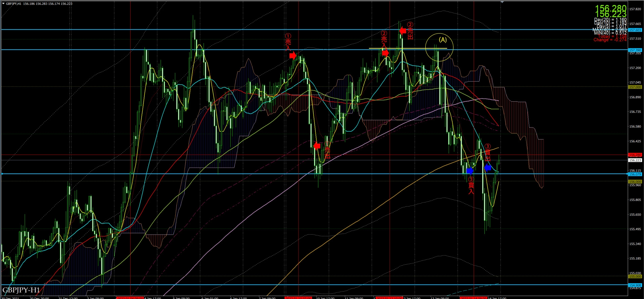This screenshot has width=644, height=299.
Task: Click the Day(20) = 1.160 info line
Action: (610, 20)
